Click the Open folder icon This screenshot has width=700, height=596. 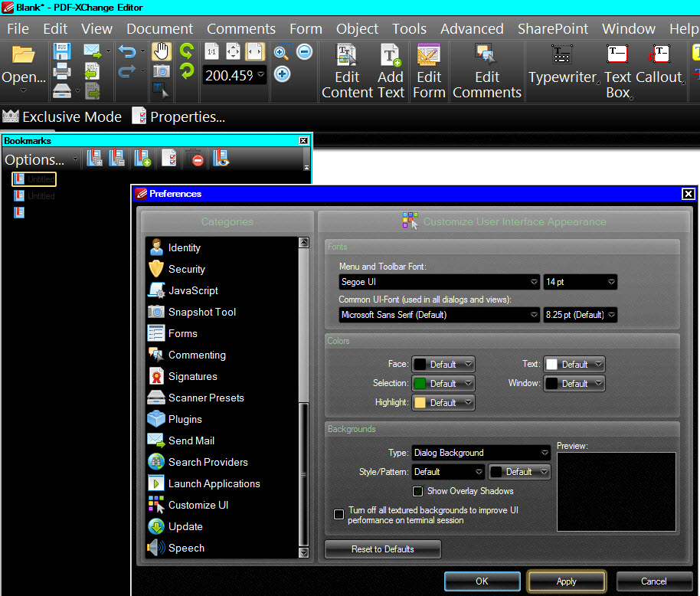click(23, 55)
